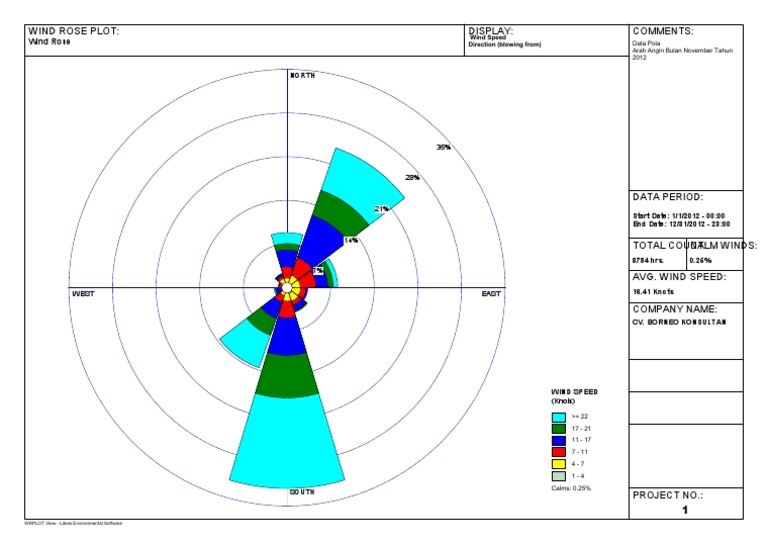Click the WIND SPEED (Knots) legend title
768x543 pixels.
click(x=575, y=396)
